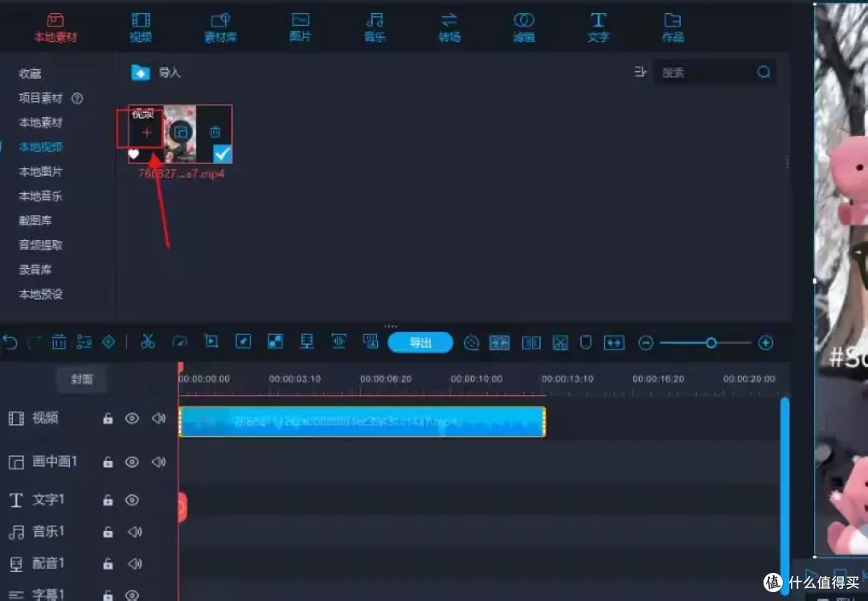Click the 封面 cover button
This screenshot has width=868, height=601.
click(81, 379)
